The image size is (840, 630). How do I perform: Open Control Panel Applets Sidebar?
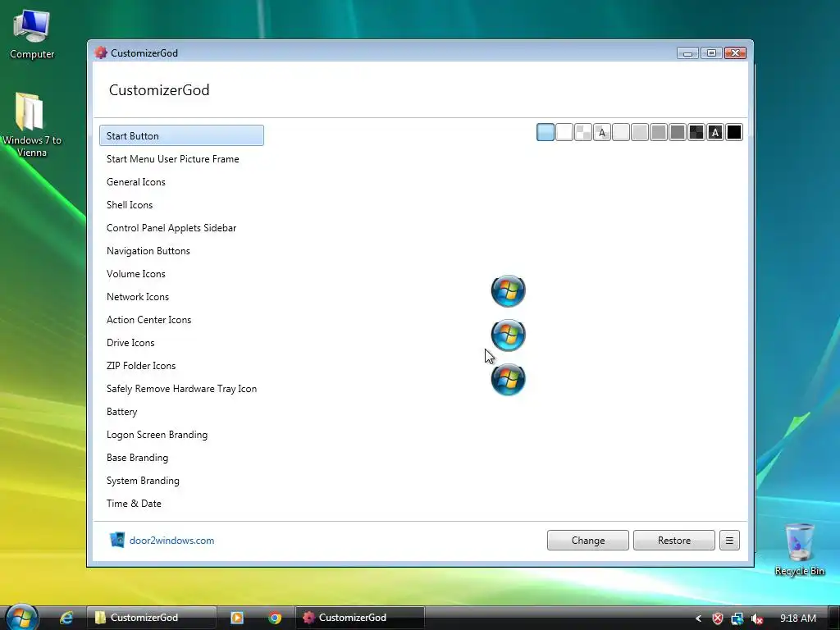[x=171, y=228]
